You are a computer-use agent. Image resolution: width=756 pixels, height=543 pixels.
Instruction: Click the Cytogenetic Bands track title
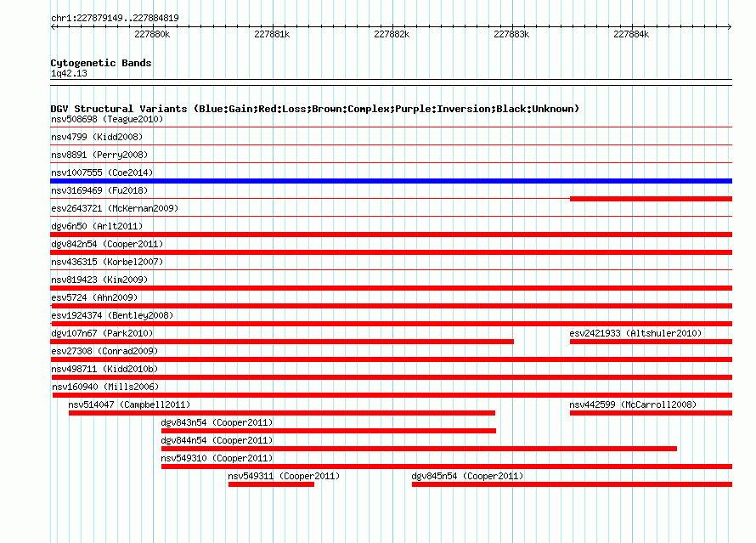[101, 63]
